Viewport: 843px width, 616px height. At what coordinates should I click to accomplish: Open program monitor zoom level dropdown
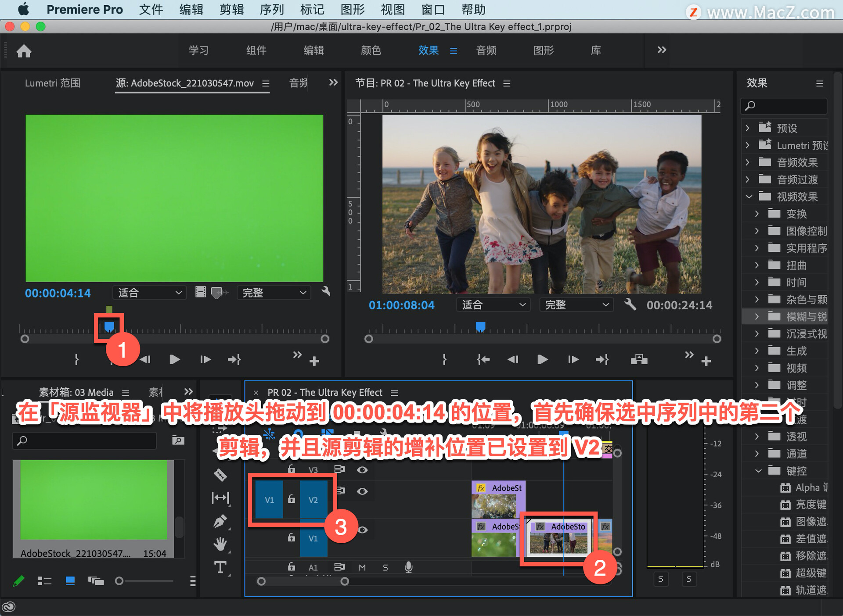(494, 304)
